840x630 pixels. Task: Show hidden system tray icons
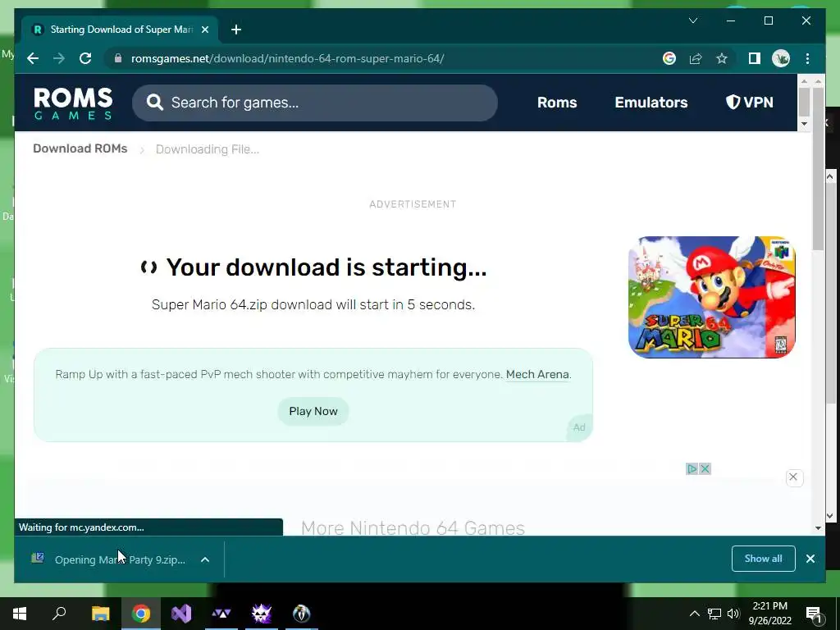tap(694, 614)
